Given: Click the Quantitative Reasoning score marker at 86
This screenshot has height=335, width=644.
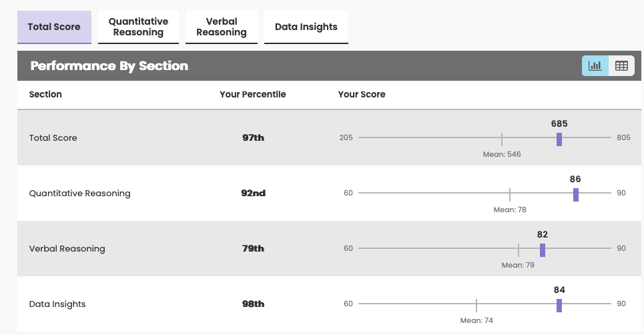Looking at the screenshot, I should click(575, 194).
